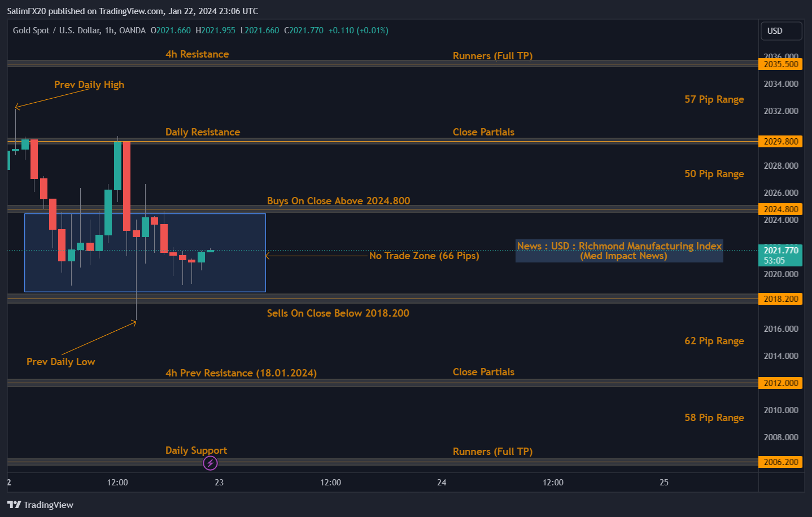812x517 pixels.
Task: Click the green current price label 2021.770
Action: [x=780, y=249]
